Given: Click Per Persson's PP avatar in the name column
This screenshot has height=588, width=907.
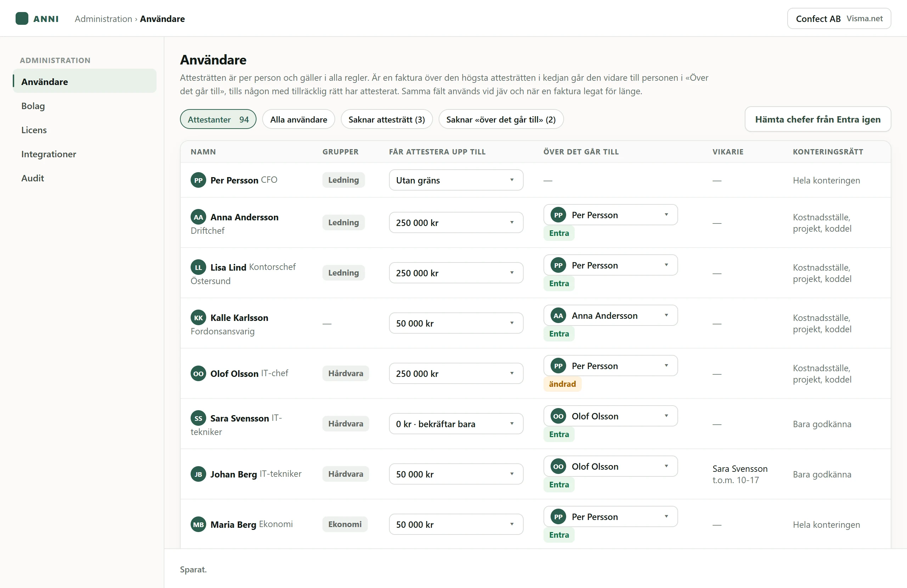Looking at the screenshot, I should click(198, 180).
